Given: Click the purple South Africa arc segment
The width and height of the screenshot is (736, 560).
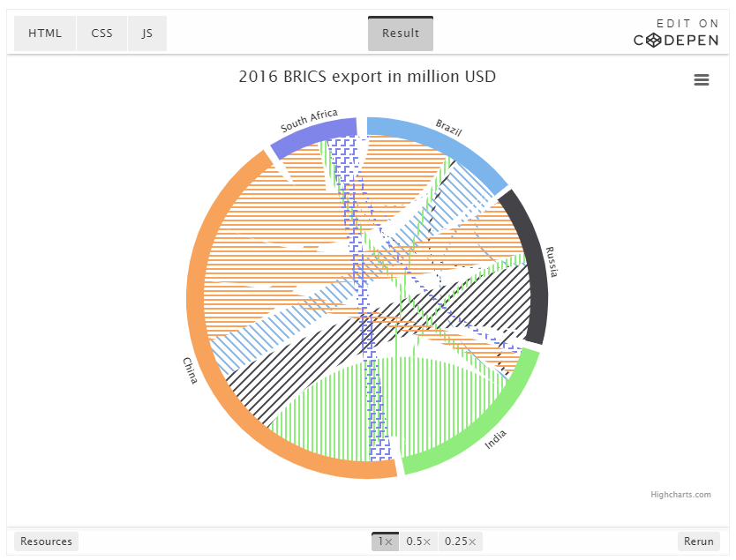Looking at the screenshot, I should click(315, 133).
